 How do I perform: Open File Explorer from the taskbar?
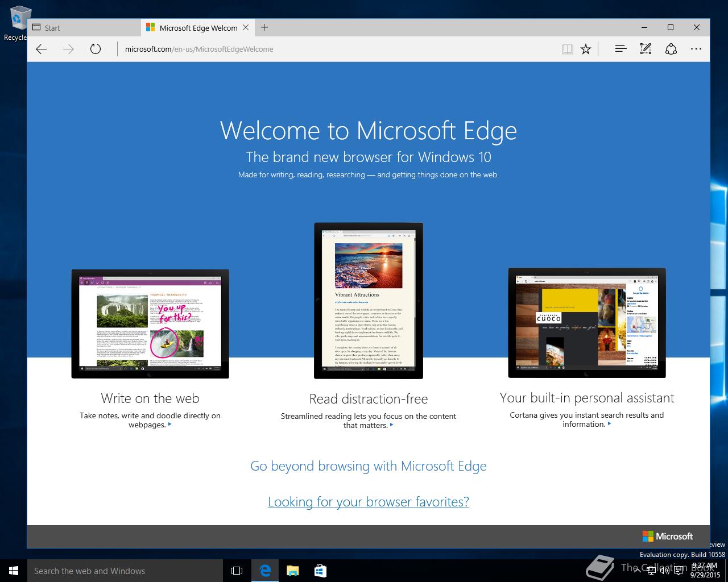click(x=292, y=571)
